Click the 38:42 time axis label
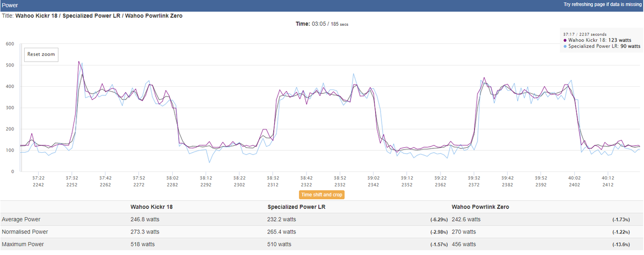Screen dimensions: 644x255 (x=306, y=177)
